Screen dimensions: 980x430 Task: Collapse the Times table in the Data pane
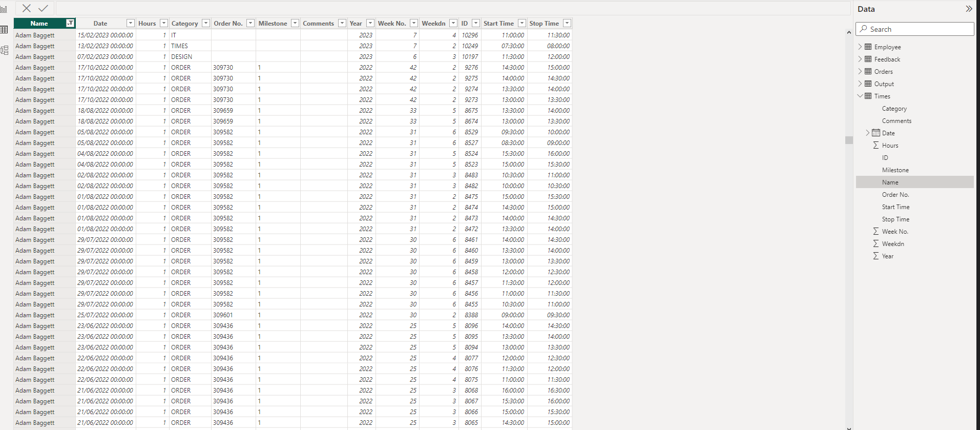[860, 96]
